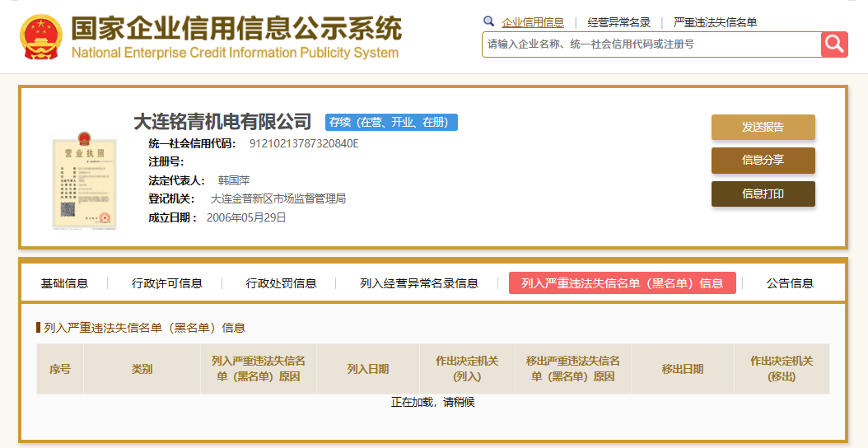Click the 成立日期 label
This screenshot has height=448, width=868.
[x=173, y=217]
